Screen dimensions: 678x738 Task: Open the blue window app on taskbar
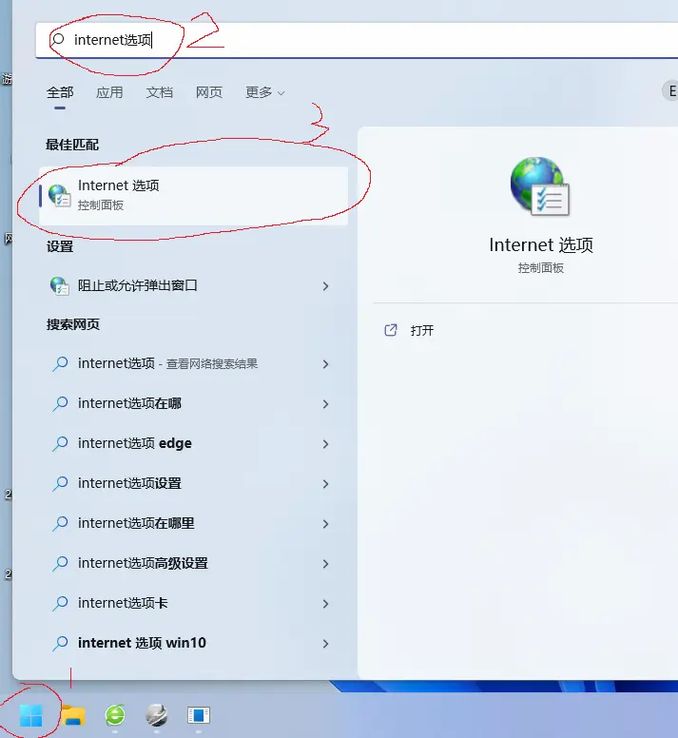[x=199, y=715]
